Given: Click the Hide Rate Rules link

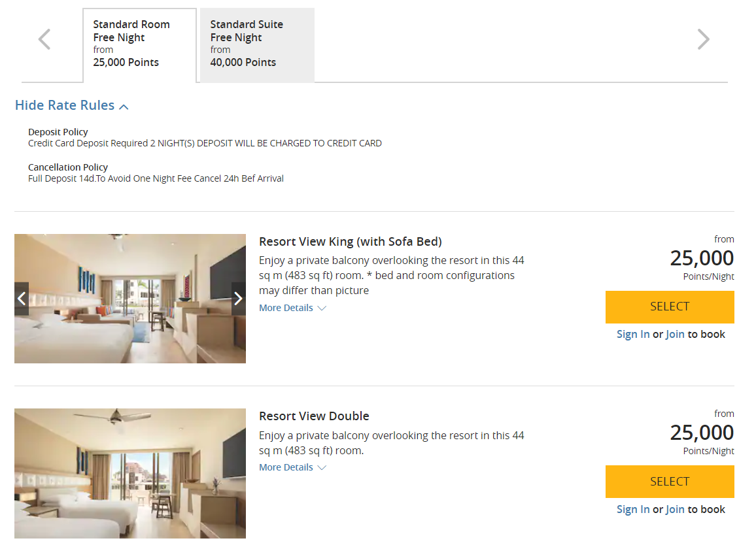Looking at the screenshot, I should (65, 105).
